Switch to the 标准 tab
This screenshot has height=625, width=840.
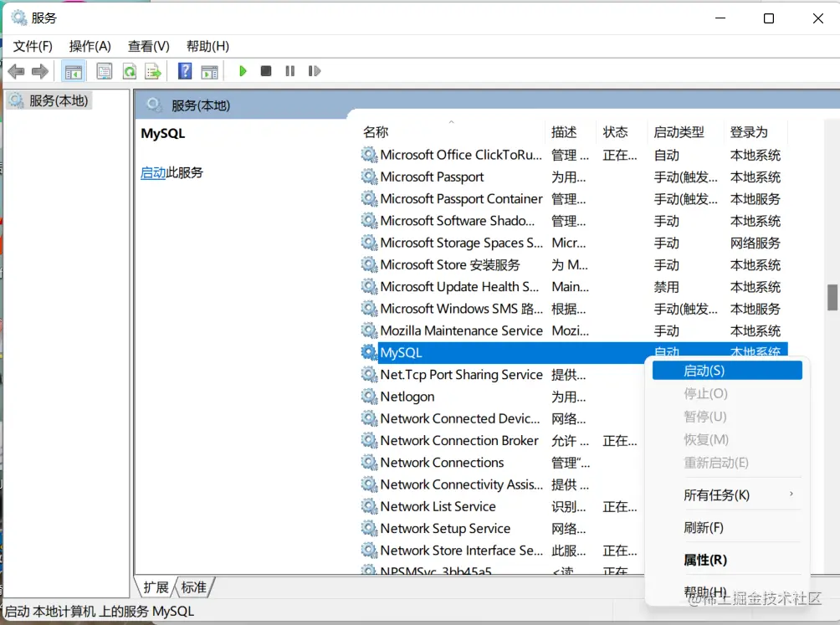tap(194, 587)
